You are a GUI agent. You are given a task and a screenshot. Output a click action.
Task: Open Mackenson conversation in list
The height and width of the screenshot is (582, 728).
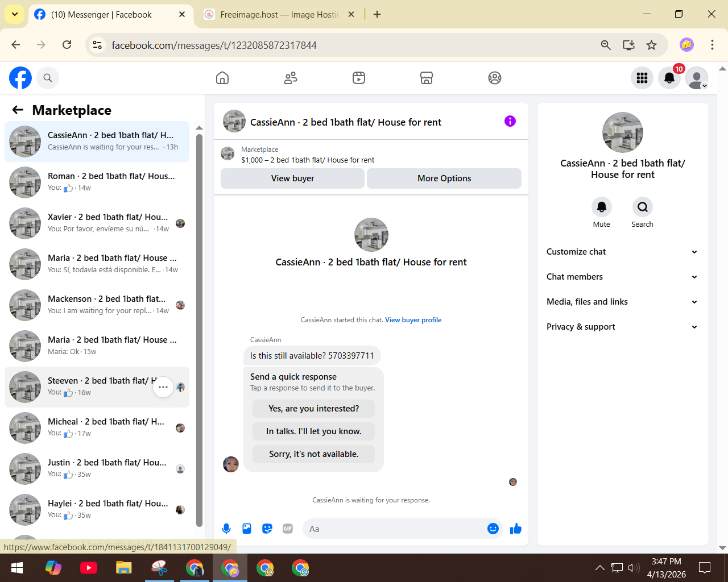click(97, 305)
